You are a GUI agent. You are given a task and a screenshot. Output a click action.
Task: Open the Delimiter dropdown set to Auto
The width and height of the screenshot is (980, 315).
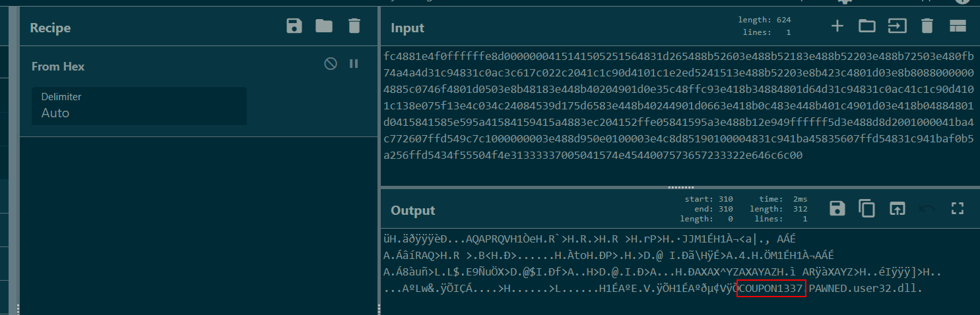(139, 106)
